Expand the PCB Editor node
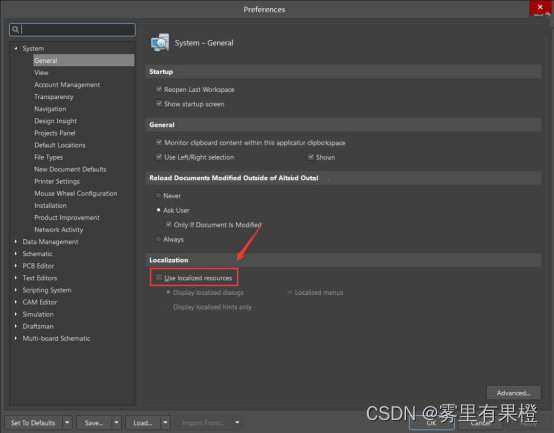The width and height of the screenshot is (554, 433). [16, 266]
